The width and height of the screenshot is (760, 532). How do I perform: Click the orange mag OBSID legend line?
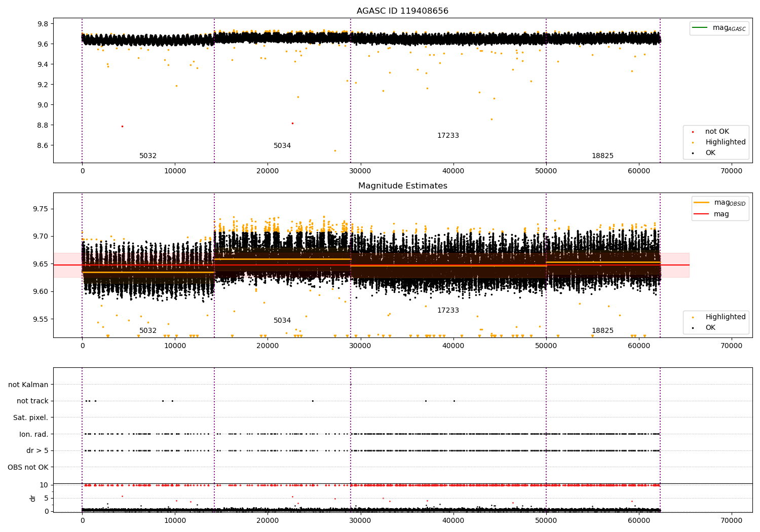[702, 203]
